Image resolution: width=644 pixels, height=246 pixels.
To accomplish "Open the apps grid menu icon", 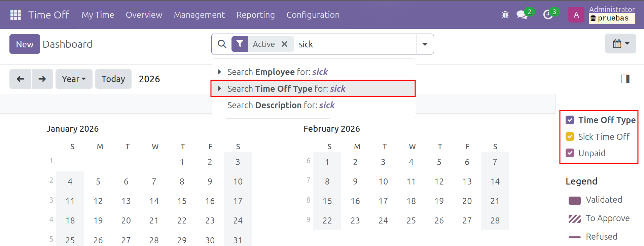I will 15,15.
